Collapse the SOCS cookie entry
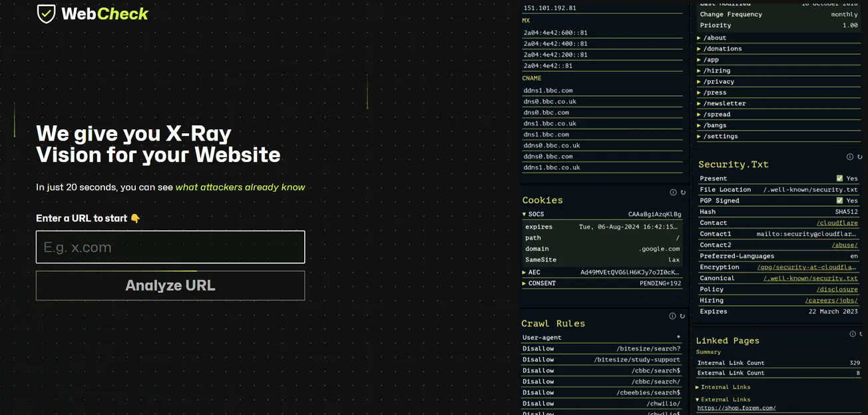Image resolution: width=868 pixels, height=415 pixels. (x=525, y=214)
